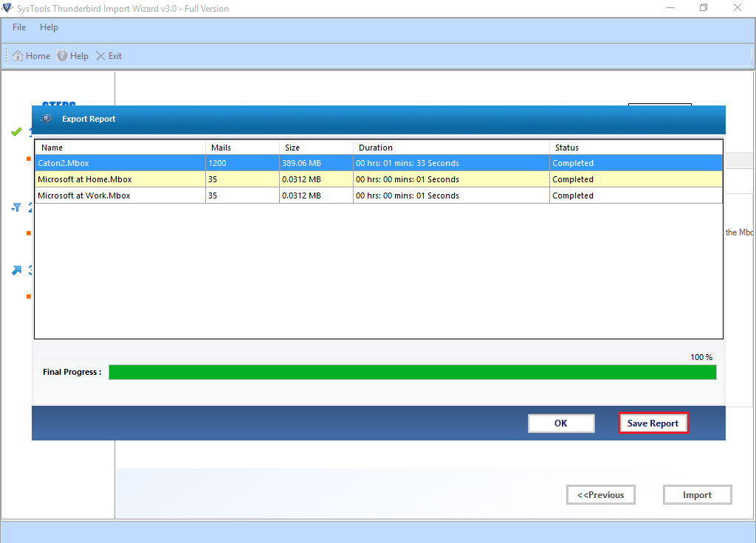Sort by the Name column header

(x=120, y=148)
